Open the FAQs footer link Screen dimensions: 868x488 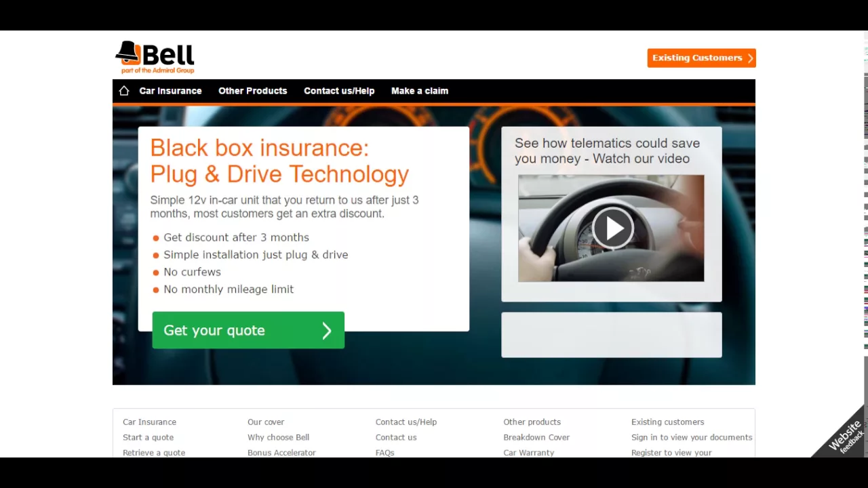(384, 453)
